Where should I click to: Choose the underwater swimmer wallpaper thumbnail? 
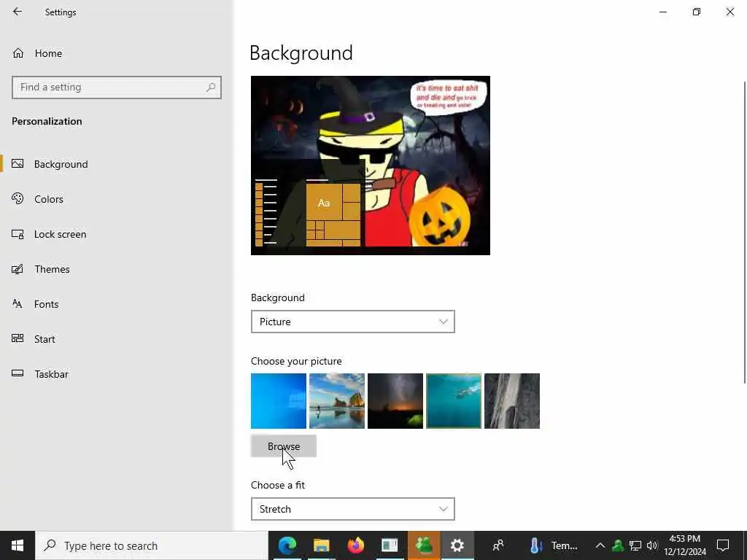tap(454, 401)
